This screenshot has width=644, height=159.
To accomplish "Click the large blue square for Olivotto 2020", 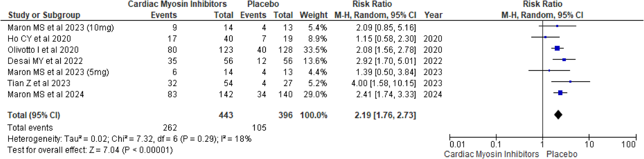I will pos(557,48).
